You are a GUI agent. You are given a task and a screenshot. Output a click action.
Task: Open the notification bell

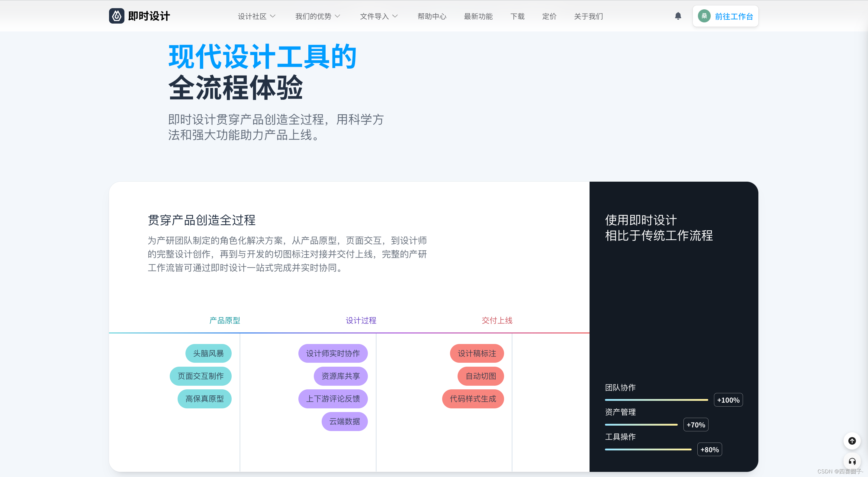pos(678,16)
